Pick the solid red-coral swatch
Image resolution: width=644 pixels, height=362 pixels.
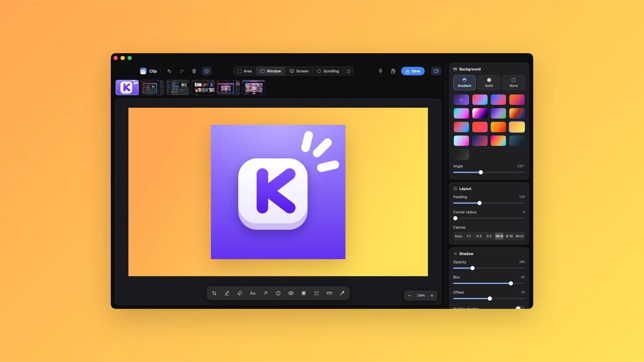(x=480, y=127)
